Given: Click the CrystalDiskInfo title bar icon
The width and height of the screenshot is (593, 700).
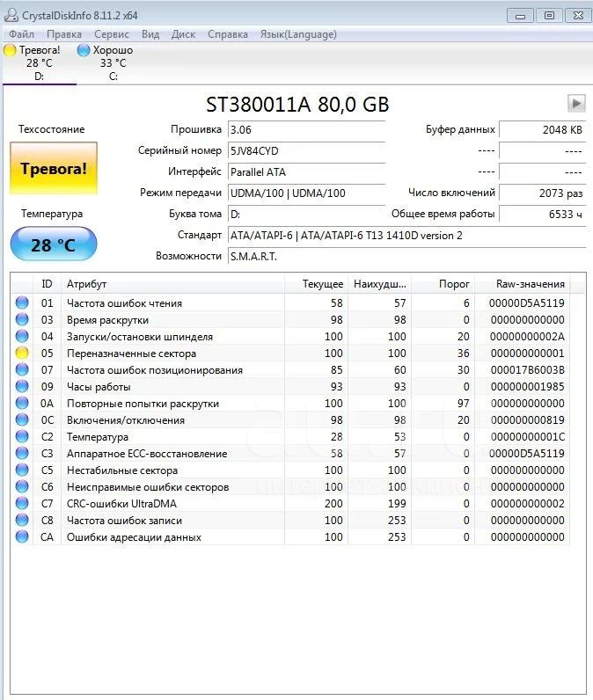Looking at the screenshot, I should 11,15.
